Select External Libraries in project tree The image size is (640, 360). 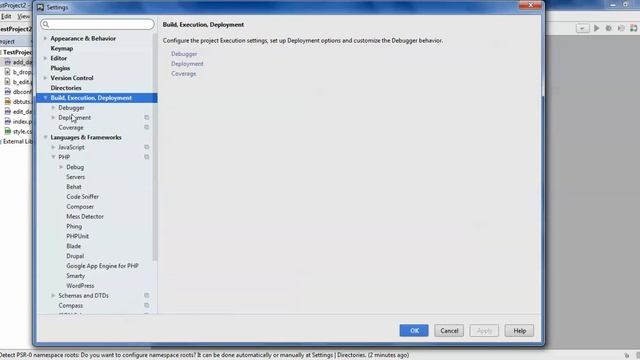[17, 141]
